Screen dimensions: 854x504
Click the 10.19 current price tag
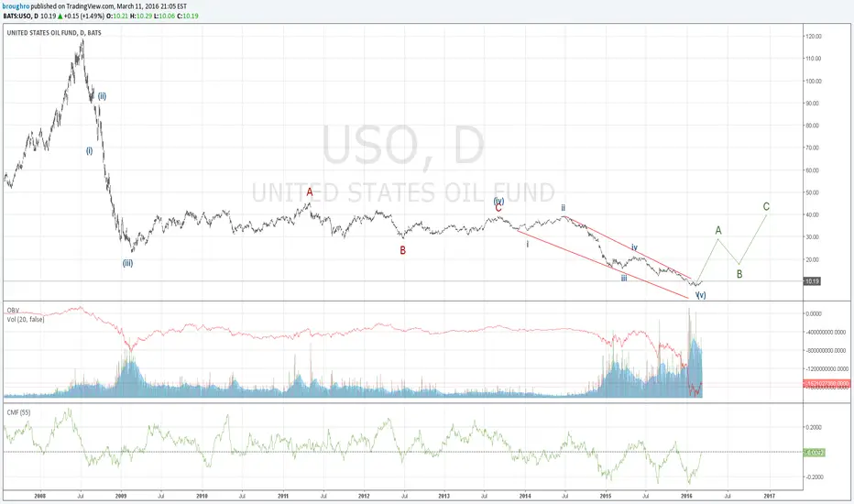tap(812, 281)
